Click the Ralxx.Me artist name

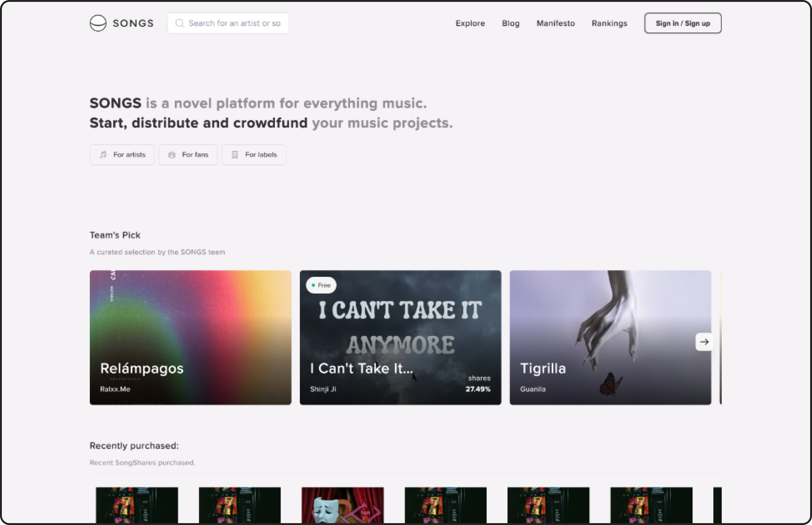(x=115, y=389)
